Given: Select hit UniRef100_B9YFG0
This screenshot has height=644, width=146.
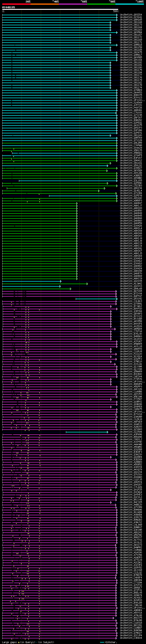Looking at the screenshot, I should coord(131,309).
